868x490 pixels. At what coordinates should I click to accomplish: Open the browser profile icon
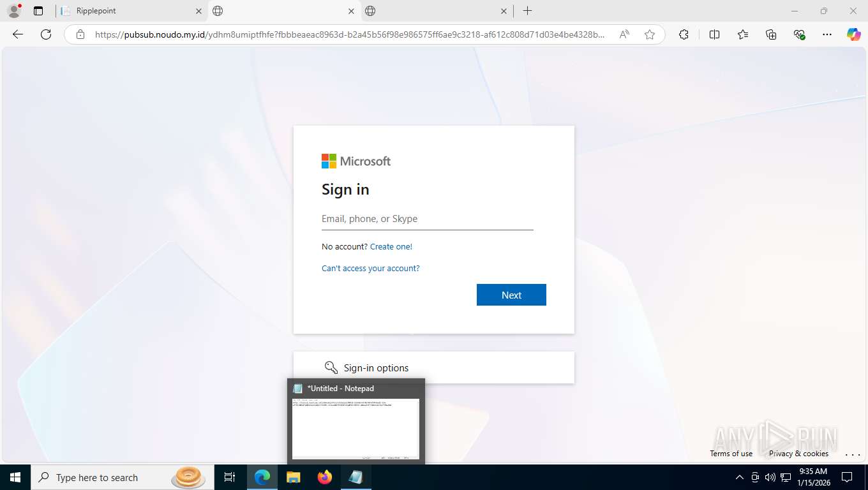tap(14, 11)
